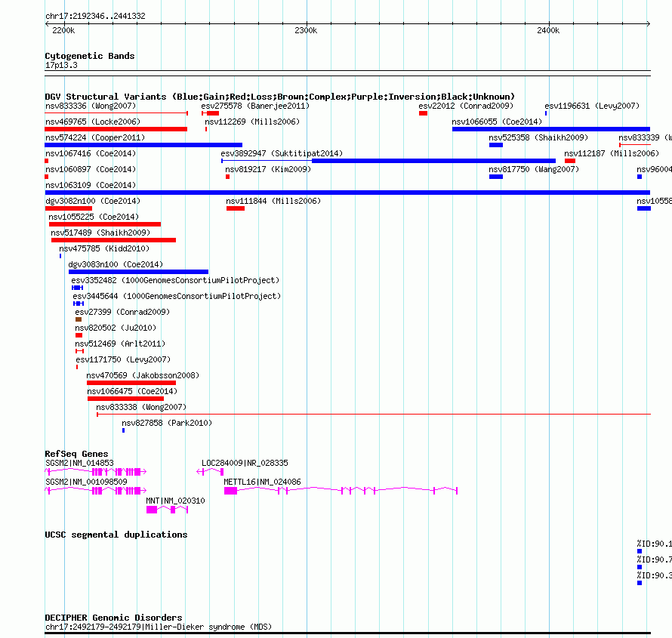
Task: Click the RefSeq Genes track title
Action: (76, 454)
